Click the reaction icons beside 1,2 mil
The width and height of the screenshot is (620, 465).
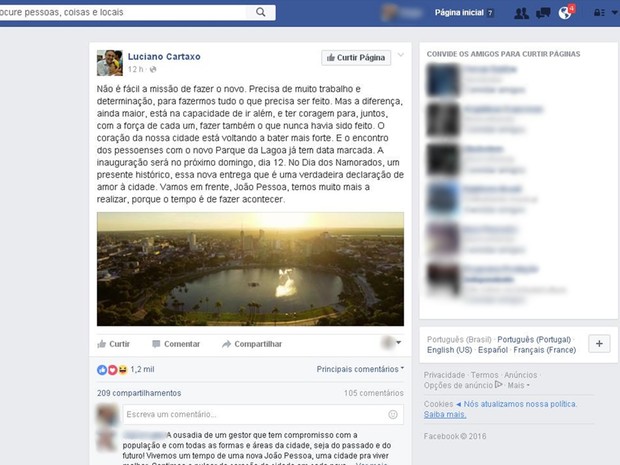coord(112,370)
